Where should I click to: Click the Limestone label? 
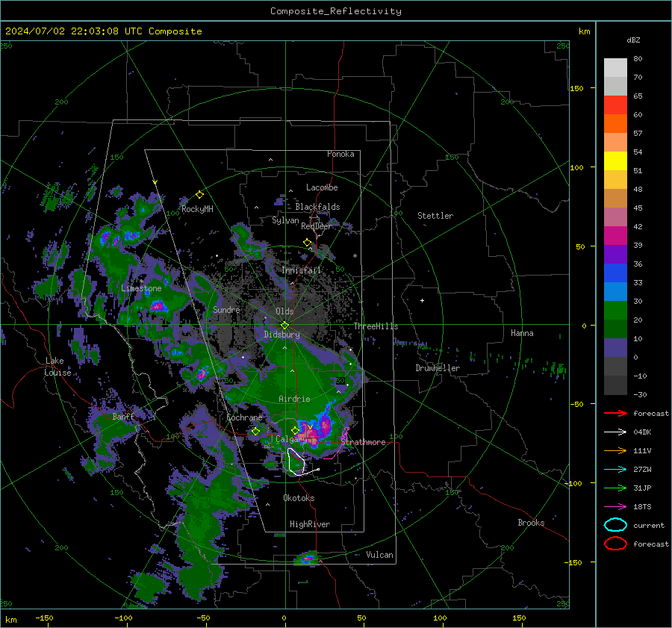point(141,288)
